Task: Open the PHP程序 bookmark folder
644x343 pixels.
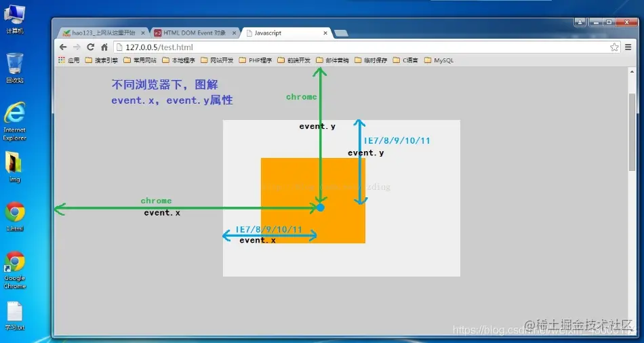Action: tap(256, 60)
